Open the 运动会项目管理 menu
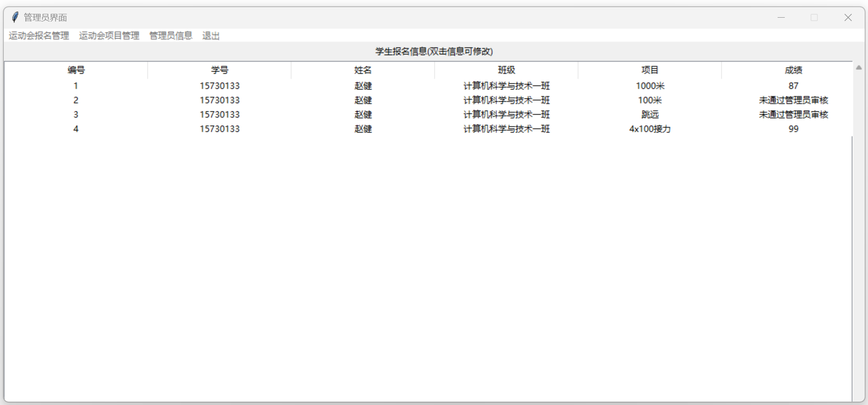 [x=109, y=35]
